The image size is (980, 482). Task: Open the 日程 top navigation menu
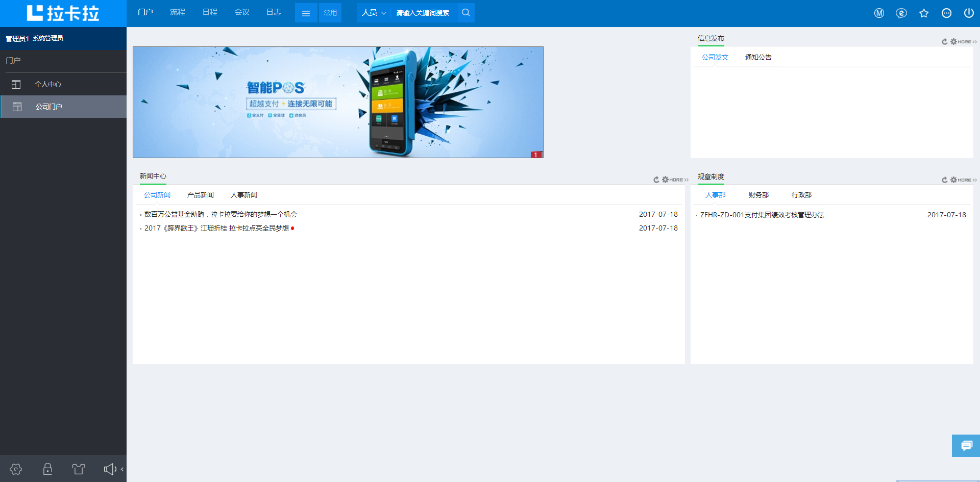tap(210, 12)
